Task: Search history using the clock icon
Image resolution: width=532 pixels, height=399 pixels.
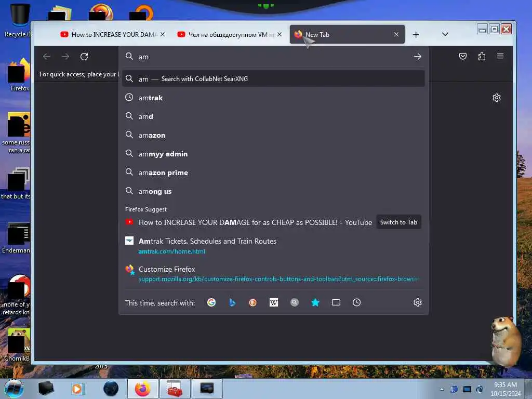Action: (356, 302)
